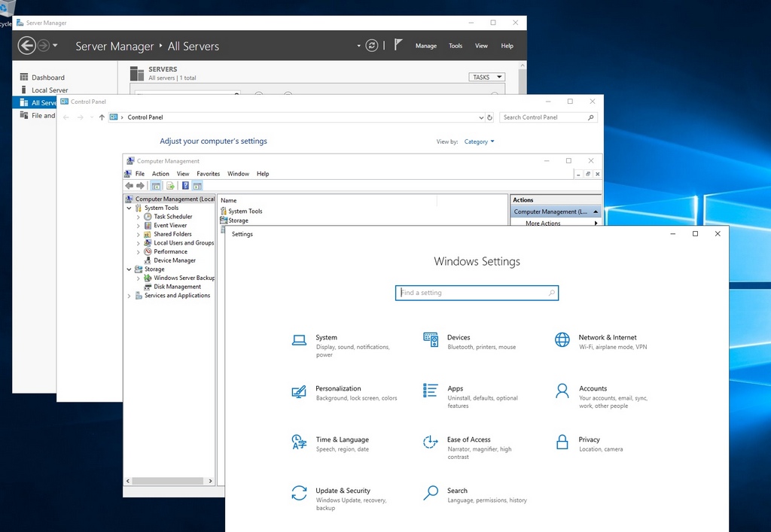
Task: Open Help menu in Server Manager
Action: pos(507,46)
